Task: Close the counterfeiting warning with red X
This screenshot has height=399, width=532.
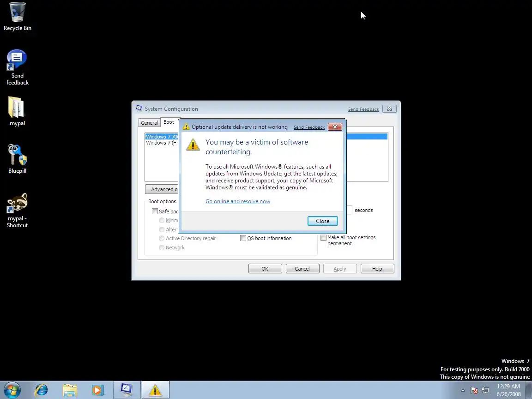Action: pyautogui.click(x=335, y=127)
